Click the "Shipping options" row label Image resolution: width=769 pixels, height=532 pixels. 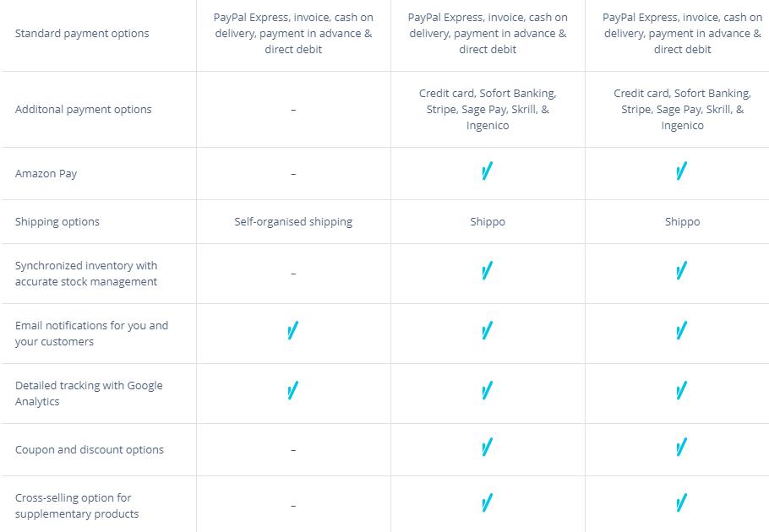pos(57,222)
